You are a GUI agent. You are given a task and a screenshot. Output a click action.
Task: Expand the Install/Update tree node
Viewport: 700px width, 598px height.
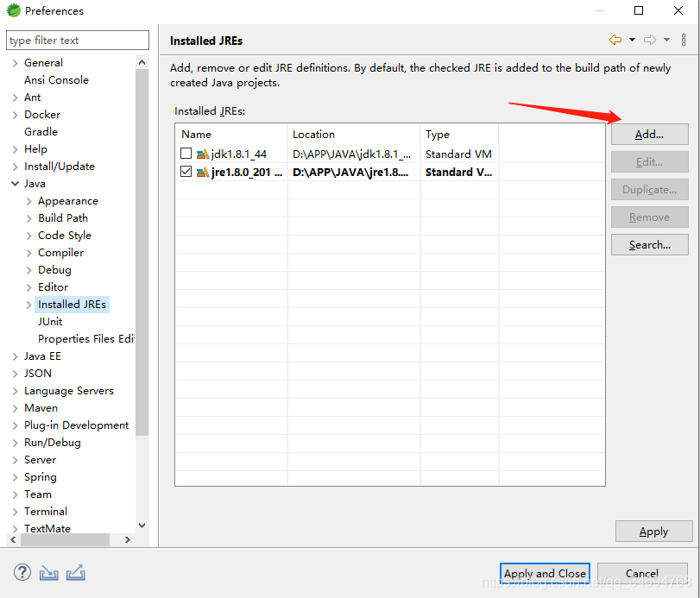pyautogui.click(x=15, y=167)
